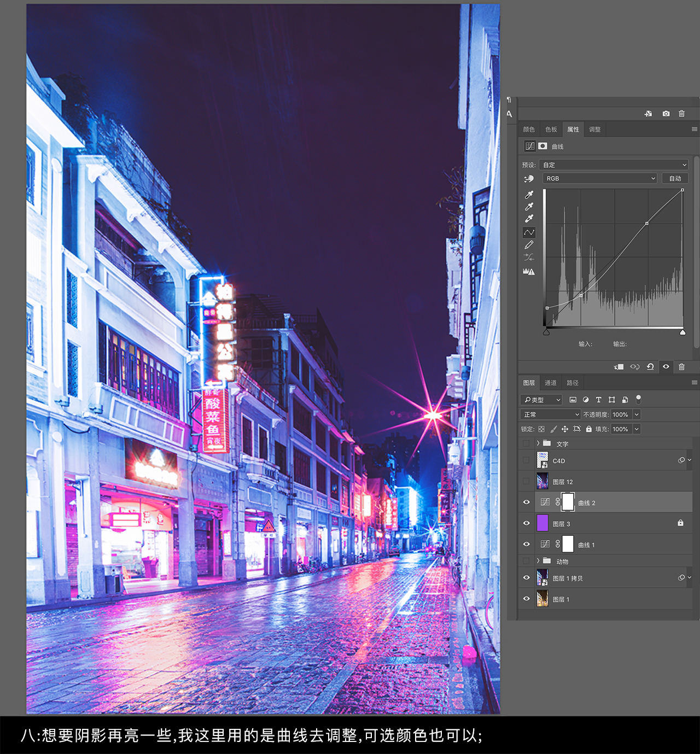This screenshot has height=754, width=700.
Task: Pick the white point eyedropper
Action: pos(529,219)
